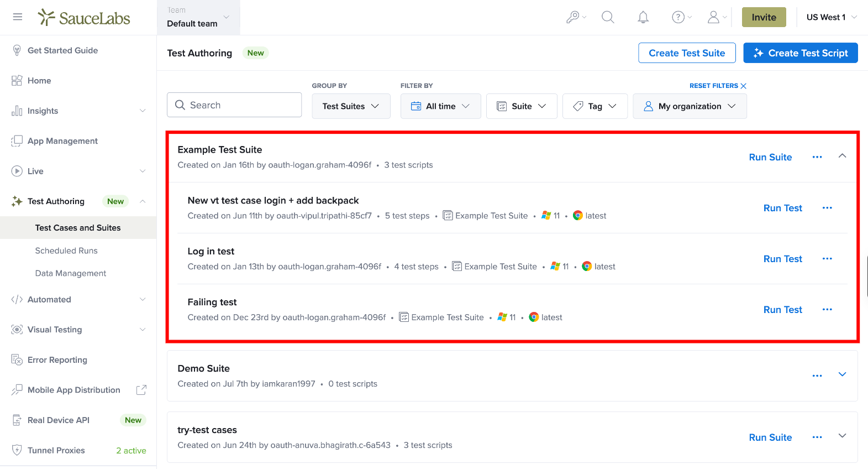This screenshot has width=868, height=469.
Task: Click the Demo Suite title
Action: [203, 368]
